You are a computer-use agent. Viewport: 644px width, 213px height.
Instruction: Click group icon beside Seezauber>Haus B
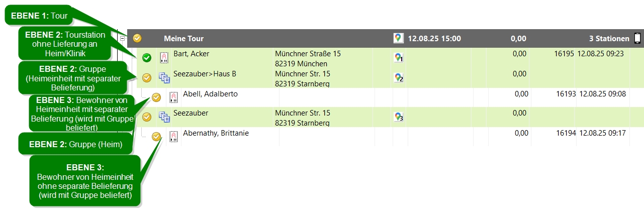pos(164,77)
